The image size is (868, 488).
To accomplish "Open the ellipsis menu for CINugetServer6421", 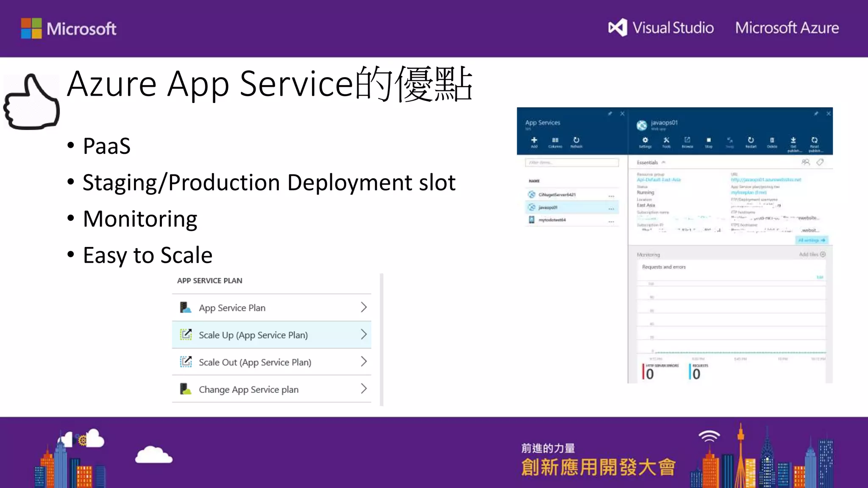I will click(x=611, y=196).
